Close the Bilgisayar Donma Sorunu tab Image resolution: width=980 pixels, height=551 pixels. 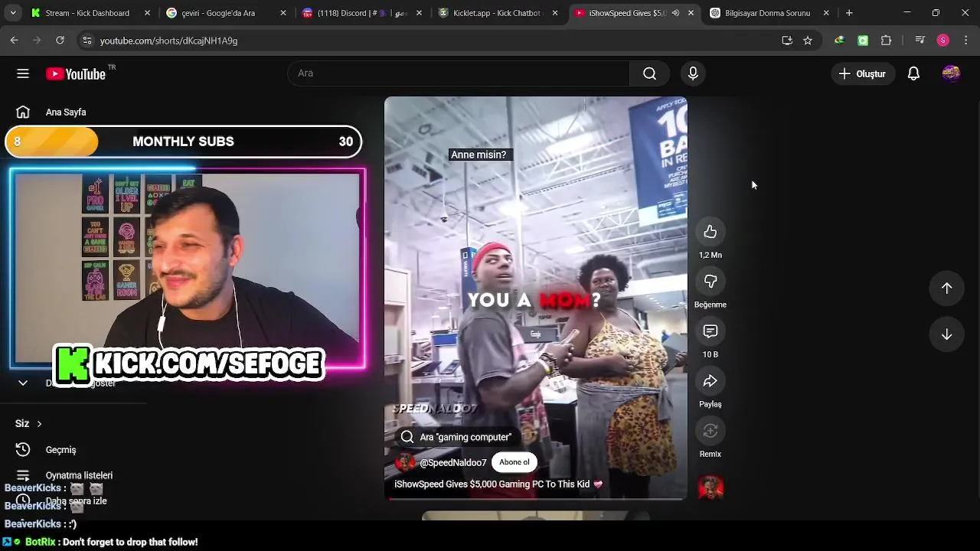pyautogui.click(x=826, y=13)
